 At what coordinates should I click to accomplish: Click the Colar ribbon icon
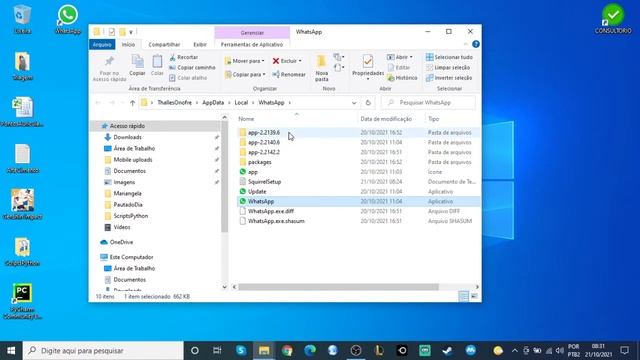(x=157, y=65)
